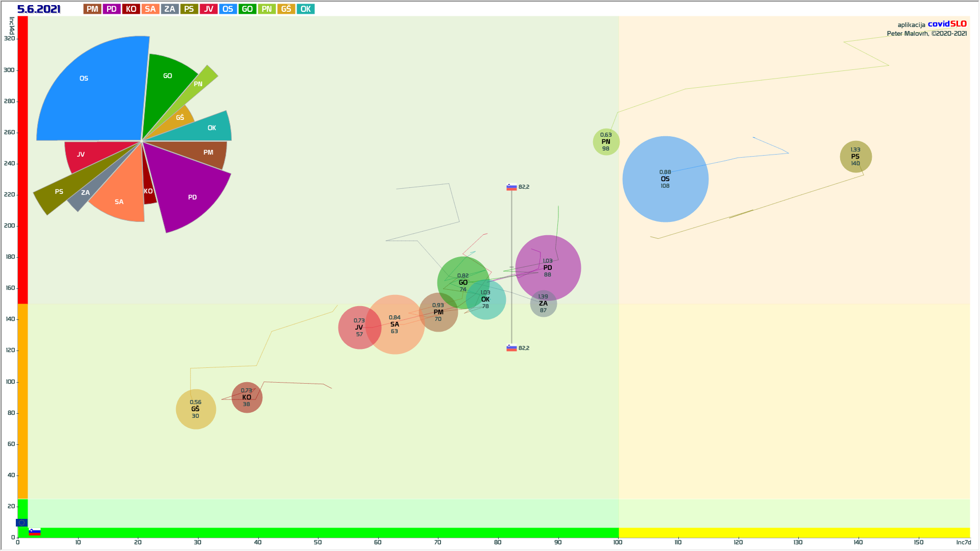Toggle the GŠ region legend button
980x551 pixels.
(x=286, y=9)
